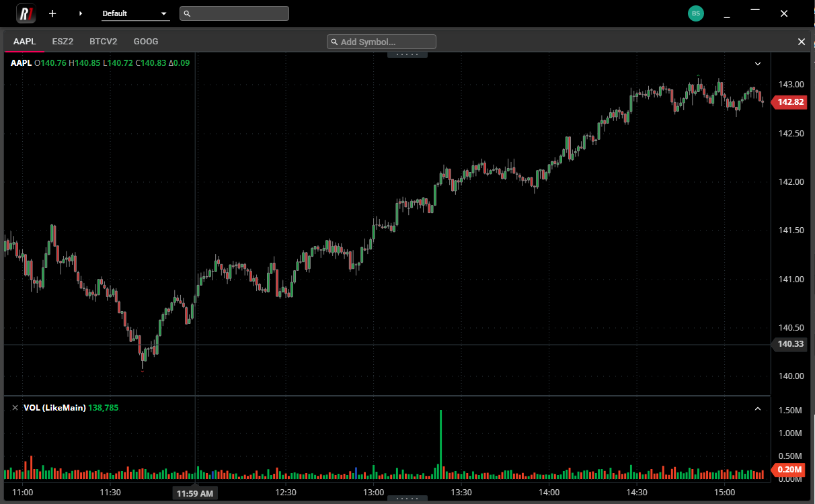The width and height of the screenshot is (815, 504).
Task: Expand the price chart options chevron
Action: tap(758, 64)
